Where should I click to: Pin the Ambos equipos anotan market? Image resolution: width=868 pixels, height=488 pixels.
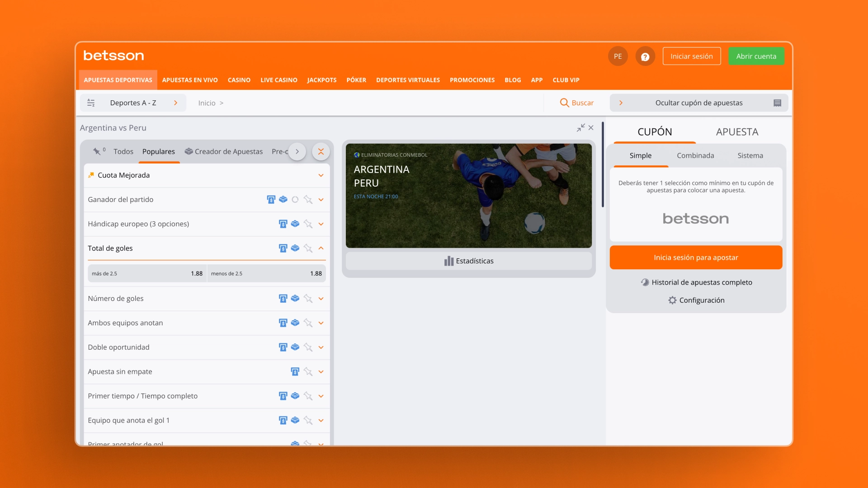point(308,323)
